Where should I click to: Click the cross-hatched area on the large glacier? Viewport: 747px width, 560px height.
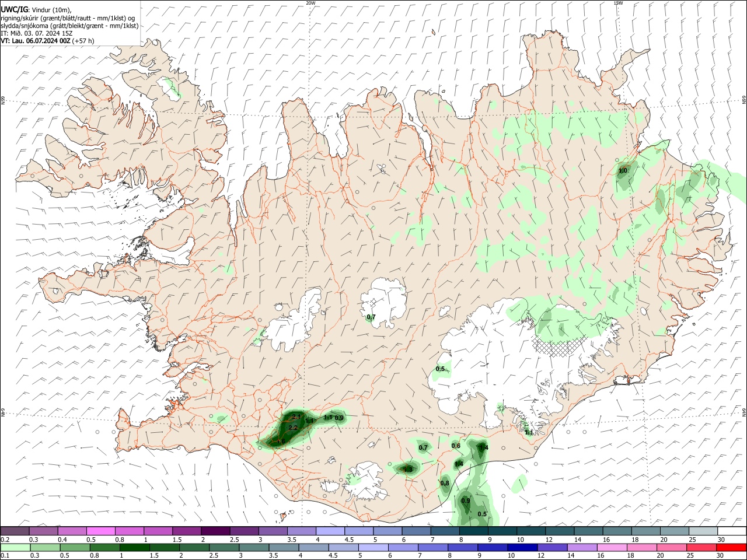point(560,345)
